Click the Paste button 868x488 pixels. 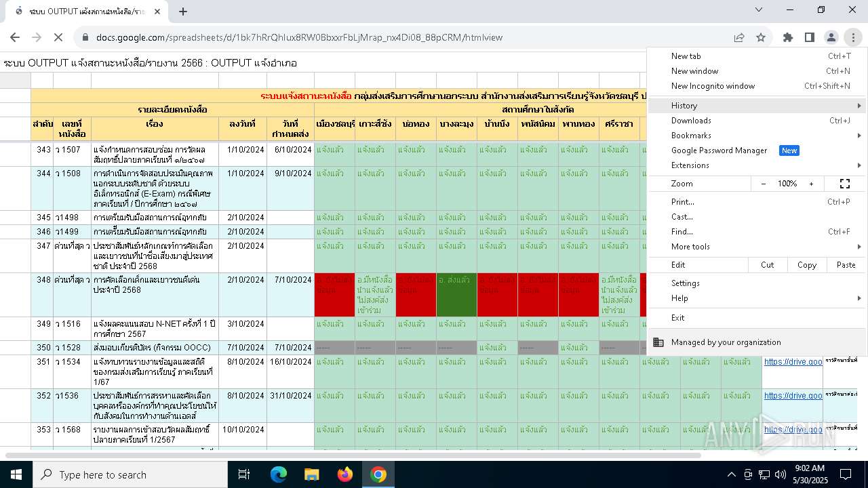coord(846,265)
